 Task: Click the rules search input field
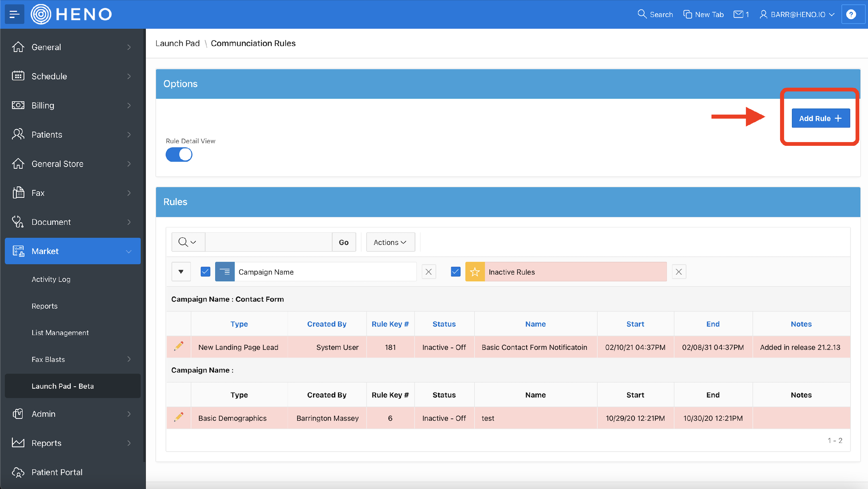click(x=268, y=242)
